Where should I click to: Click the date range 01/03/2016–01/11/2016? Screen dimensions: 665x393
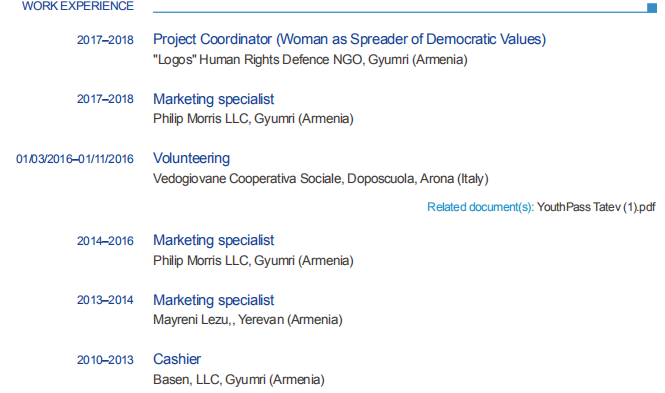(x=75, y=159)
